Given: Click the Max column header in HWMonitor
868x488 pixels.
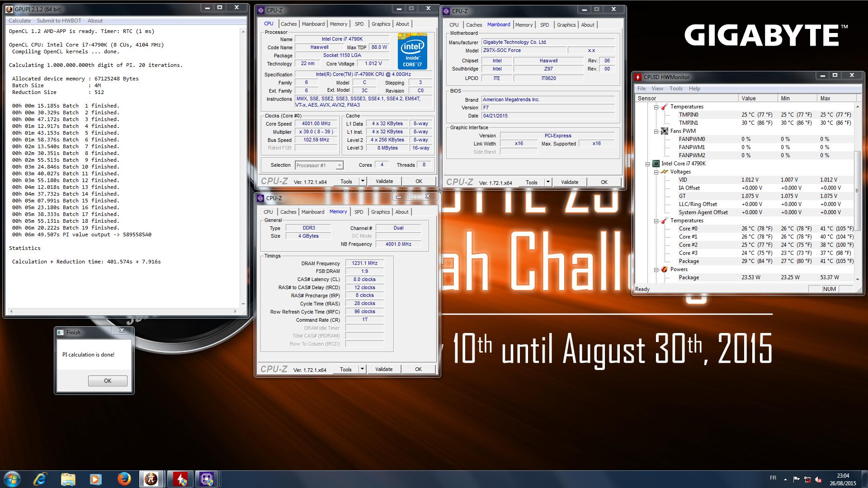Looking at the screenshot, I should [836, 98].
